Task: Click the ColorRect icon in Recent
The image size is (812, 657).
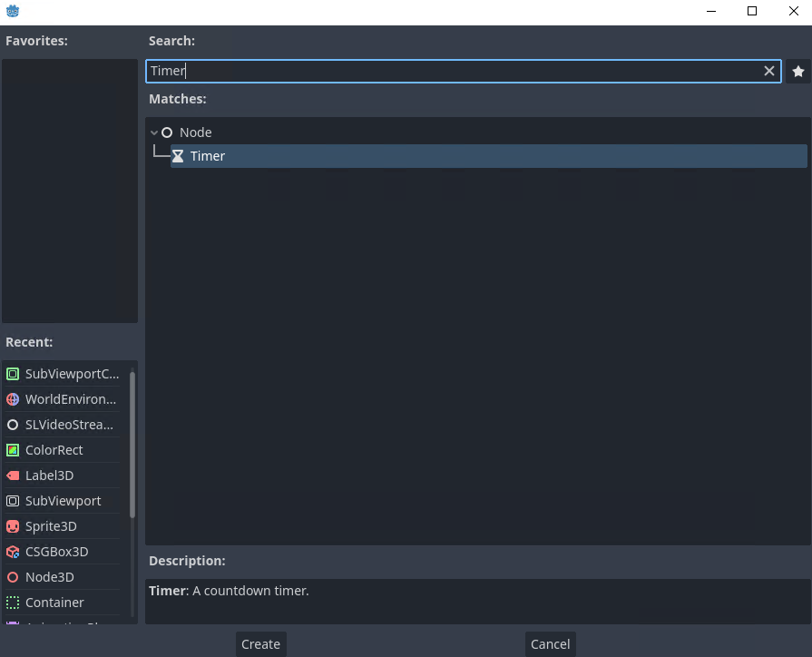Action: [x=13, y=450]
